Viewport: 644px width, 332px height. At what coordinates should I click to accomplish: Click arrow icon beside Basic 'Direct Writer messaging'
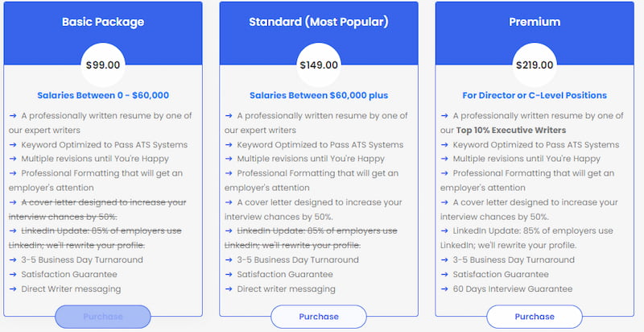pos(13,288)
